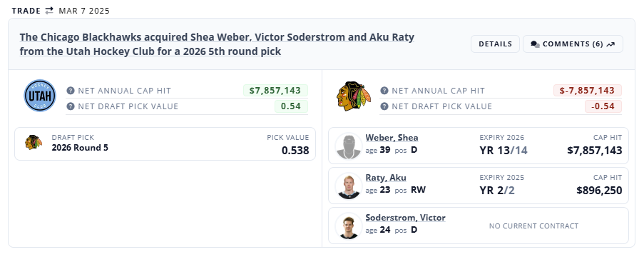The height and width of the screenshot is (257, 644).
Task: Open the Details button
Action: click(496, 44)
